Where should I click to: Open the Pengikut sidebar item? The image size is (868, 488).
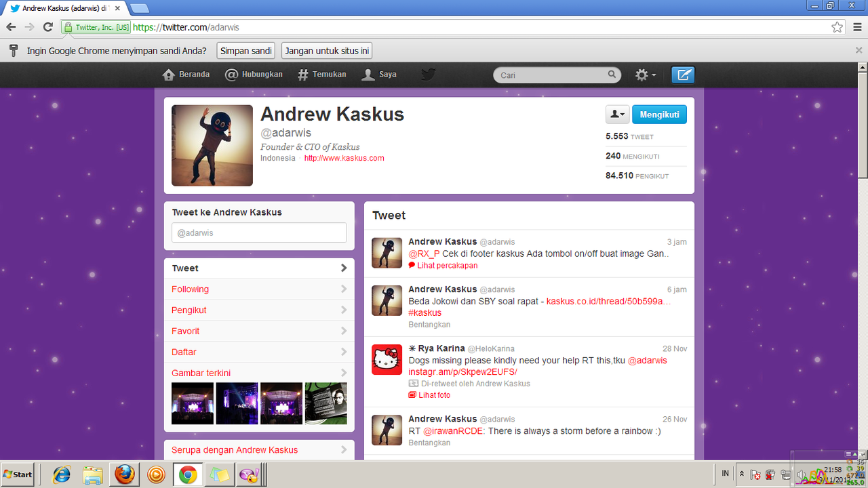pyautogui.click(x=259, y=310)
